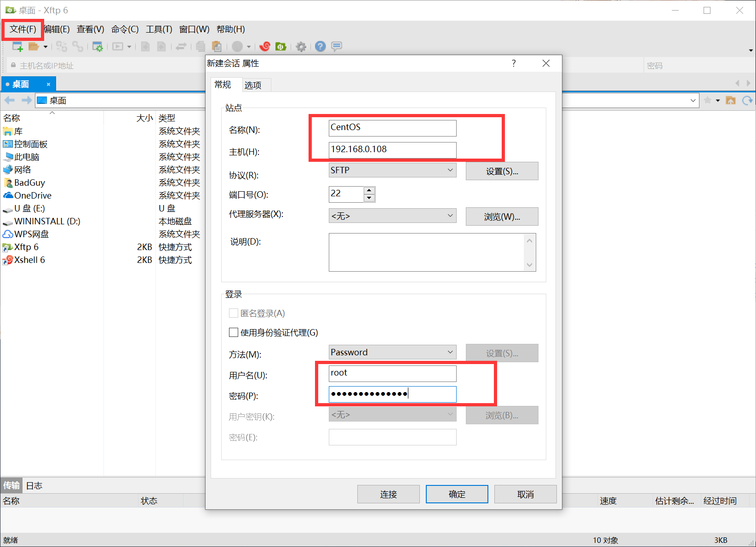Launch Xshell via red swirl icon
This screenshot has width=756, height=547.
pyautogui.click(x=265, y=46)
